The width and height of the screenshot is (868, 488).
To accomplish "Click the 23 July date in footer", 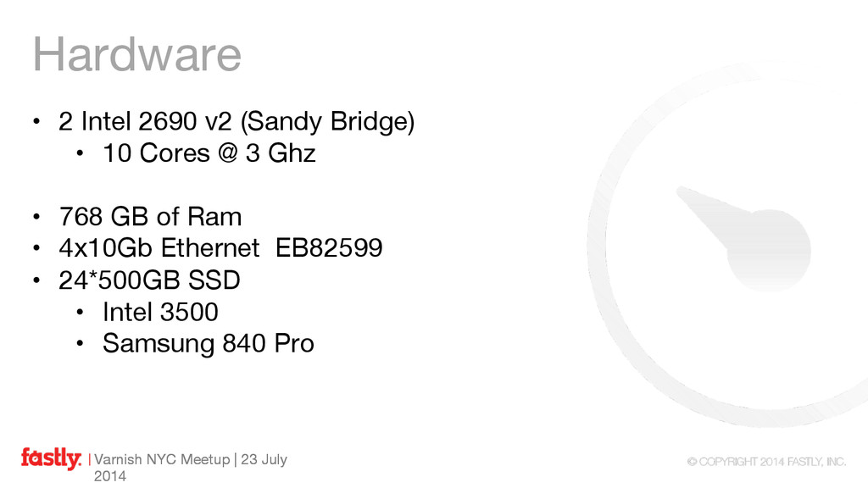I will click(264, 459).
